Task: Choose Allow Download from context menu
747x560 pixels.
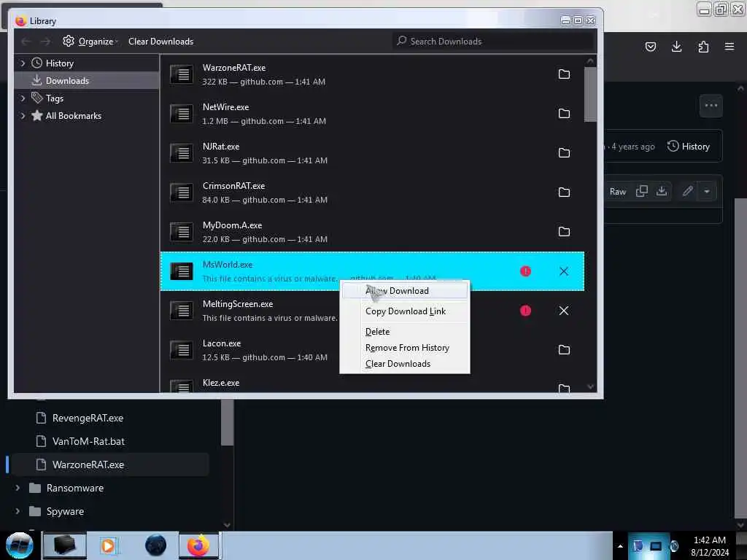Action: [x=404, y=291]
